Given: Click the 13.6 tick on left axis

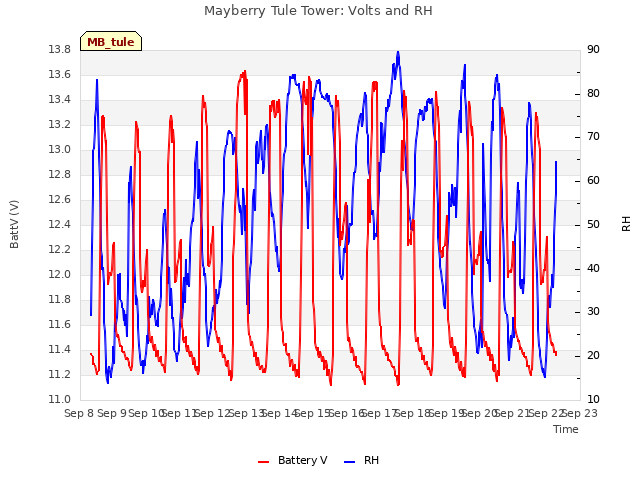Looking at the screenshot, I should pos(60,75).
